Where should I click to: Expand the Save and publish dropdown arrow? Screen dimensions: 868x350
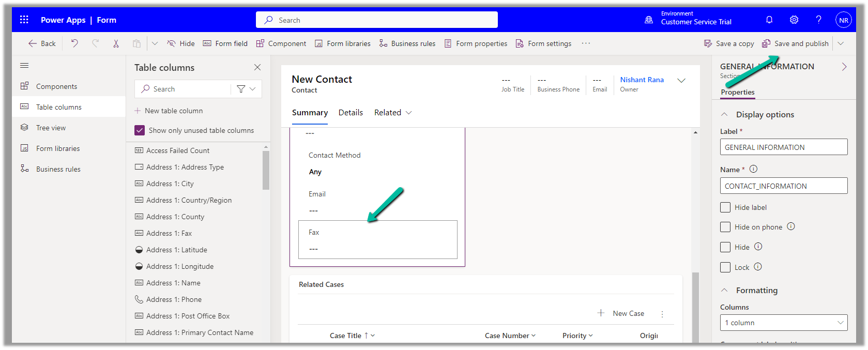841,43
